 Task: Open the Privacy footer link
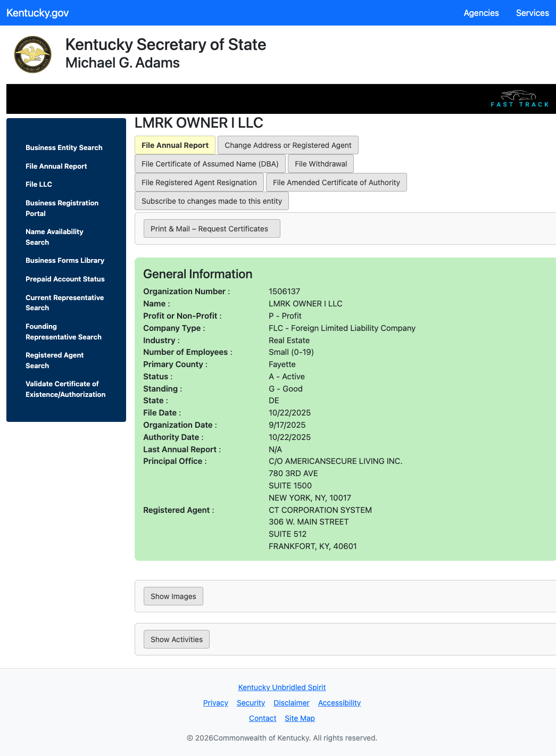click(x=215, y=703)
